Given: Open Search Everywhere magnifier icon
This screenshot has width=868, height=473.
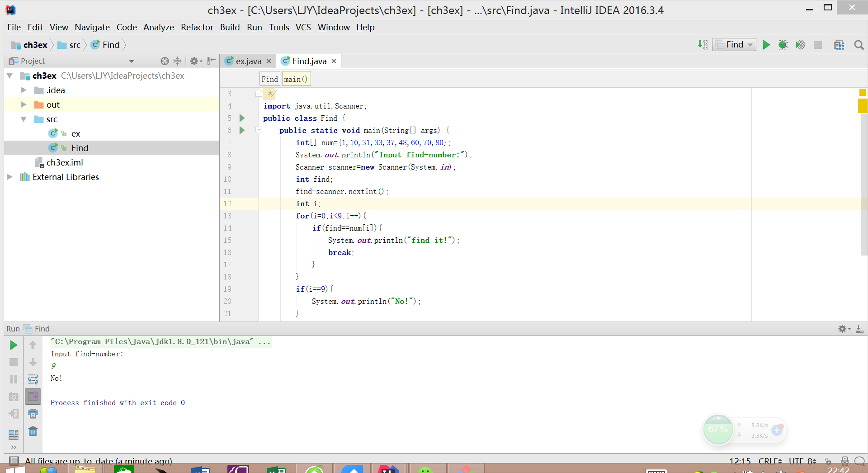Looking at the screenshot, I should pyautogui.click(x=859, y=45).
